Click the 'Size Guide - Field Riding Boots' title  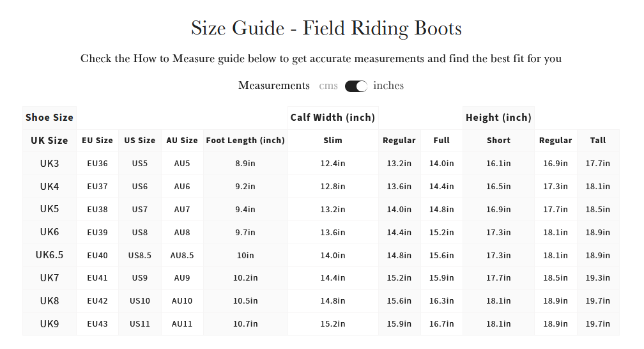click(326, 29)
